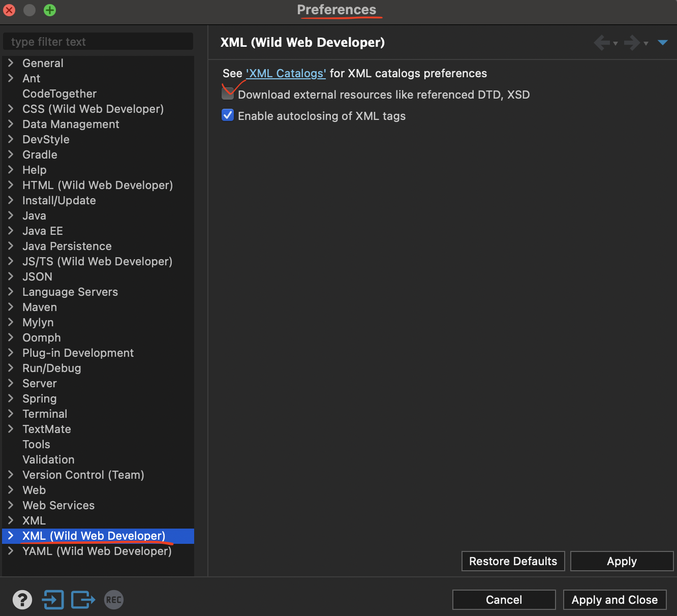Expand the selected XML (Wild Web Developer) arrow
The image size is (677, 616).
tap(11, 536)
